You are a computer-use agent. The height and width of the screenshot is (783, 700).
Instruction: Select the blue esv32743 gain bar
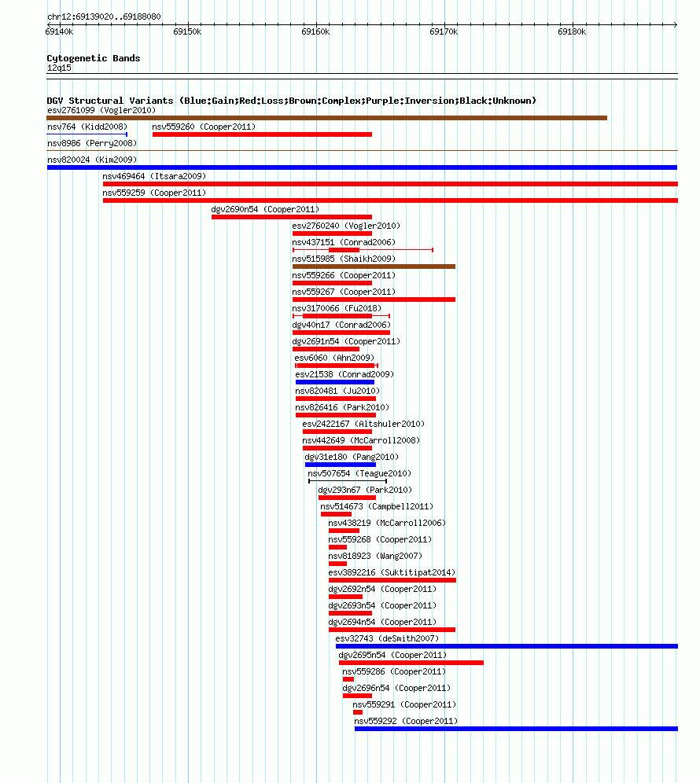[x=507, y=646]
